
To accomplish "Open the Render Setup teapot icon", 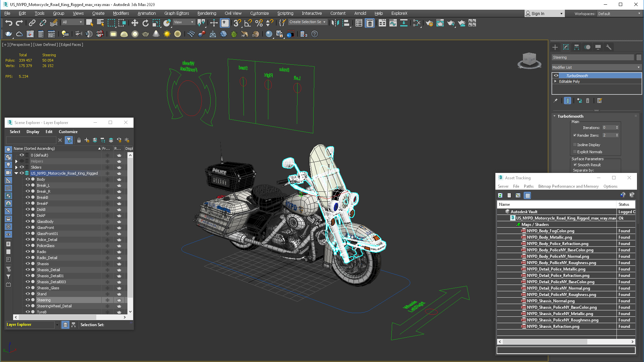I will (429, 23).
